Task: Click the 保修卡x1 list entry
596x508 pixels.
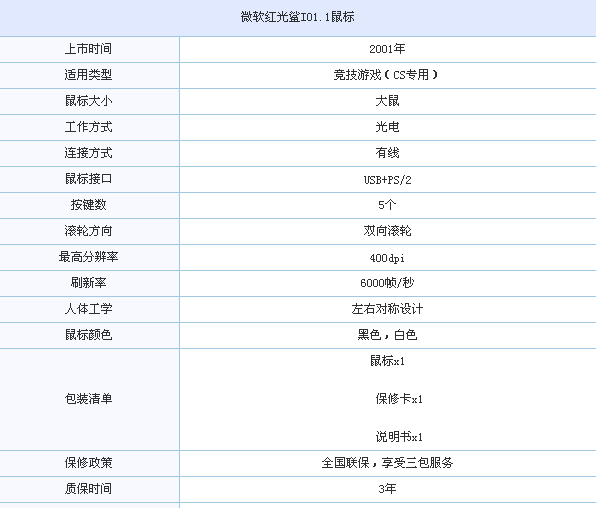Action: coord(399,399)
